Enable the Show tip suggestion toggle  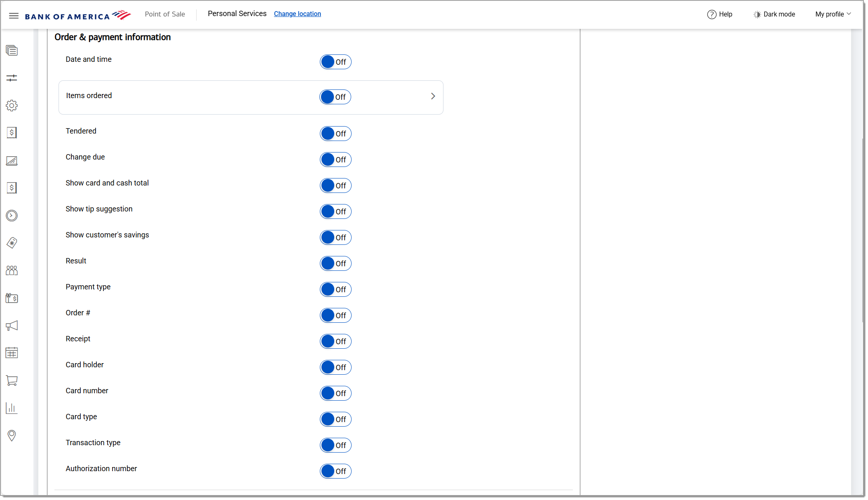coord(335,211)
